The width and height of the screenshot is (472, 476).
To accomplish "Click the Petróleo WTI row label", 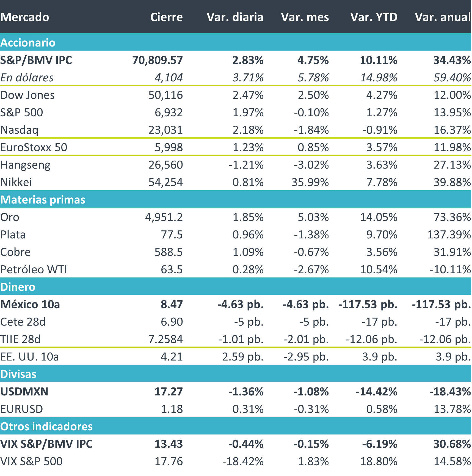I will click(x=34, y=269).
